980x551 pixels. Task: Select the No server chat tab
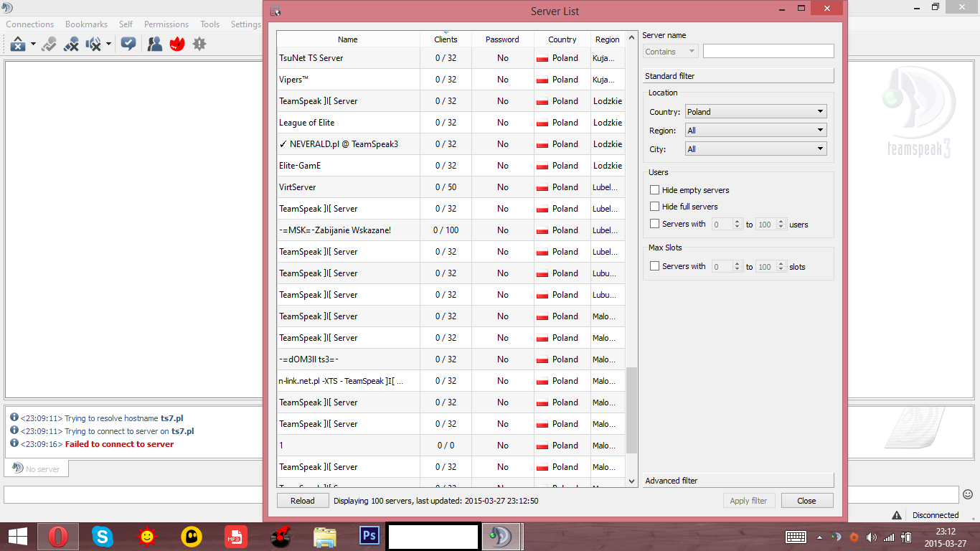coord(38,468)
